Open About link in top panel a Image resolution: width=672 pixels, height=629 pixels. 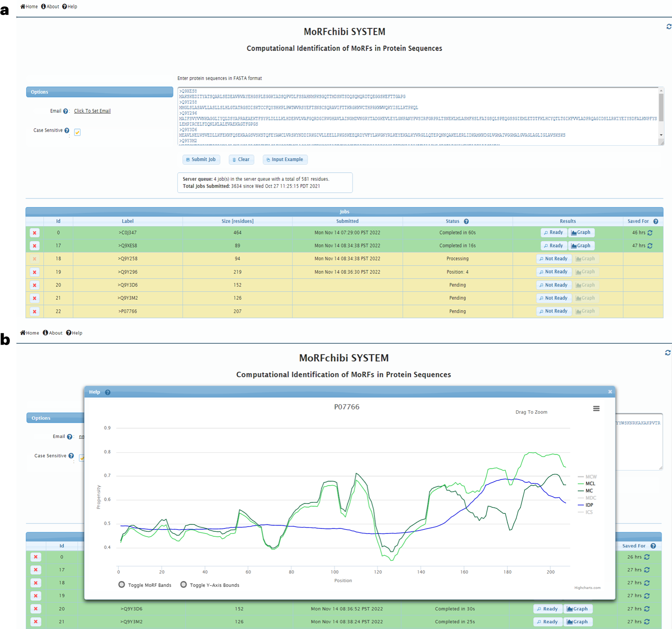pos(50,6)
